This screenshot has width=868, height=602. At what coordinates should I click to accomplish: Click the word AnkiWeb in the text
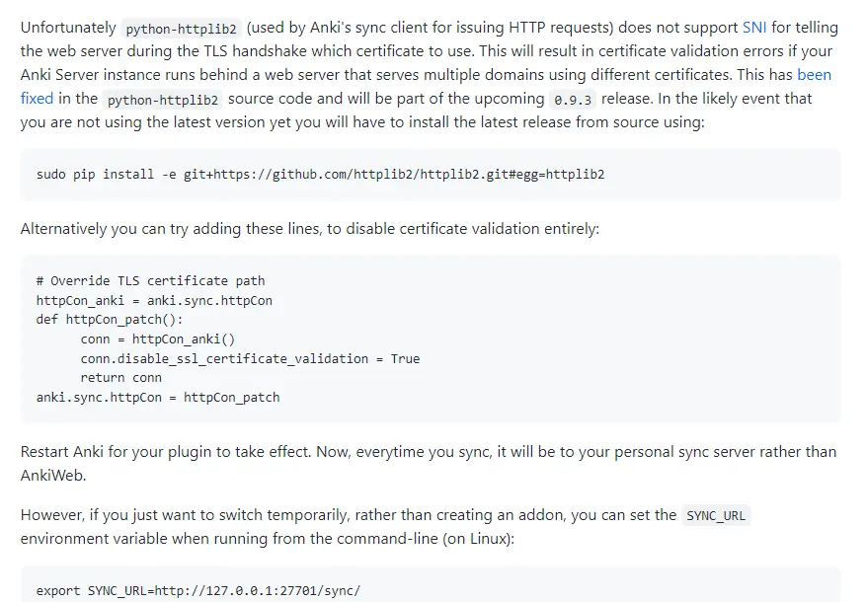tap(53, 476)
